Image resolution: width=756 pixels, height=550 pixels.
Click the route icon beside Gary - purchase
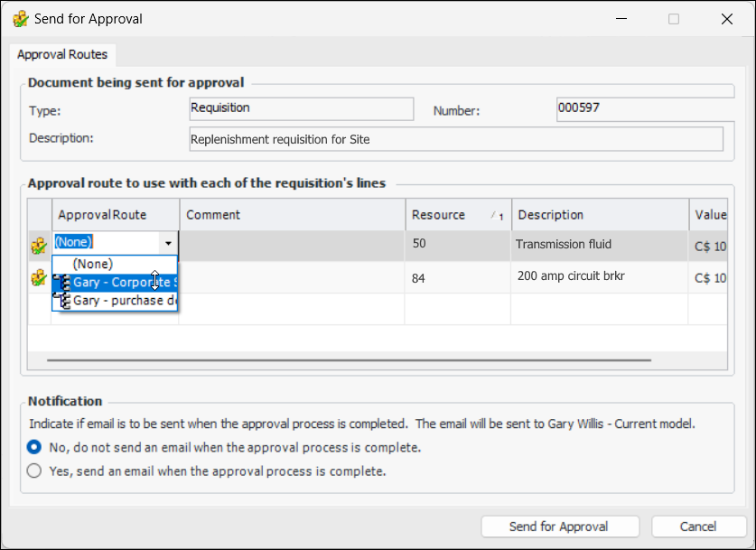click(62, 302)
